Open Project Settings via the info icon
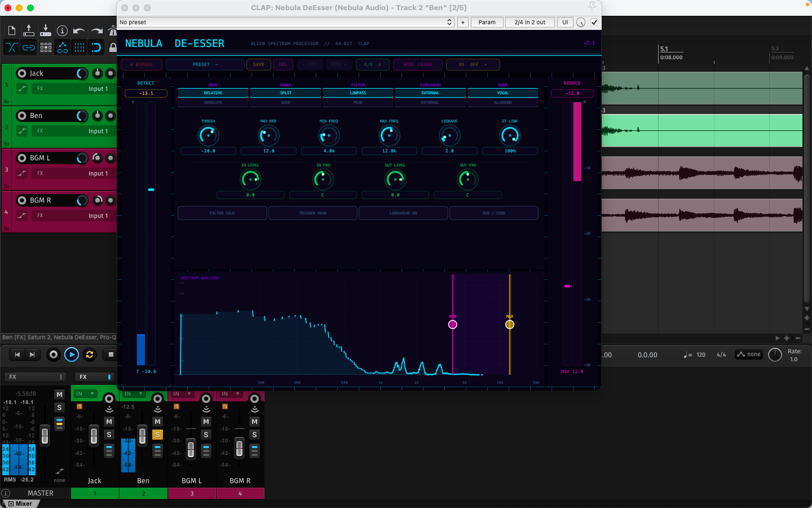Image resolution: width=812 pixels, height=508 pixels. [62, 30]
